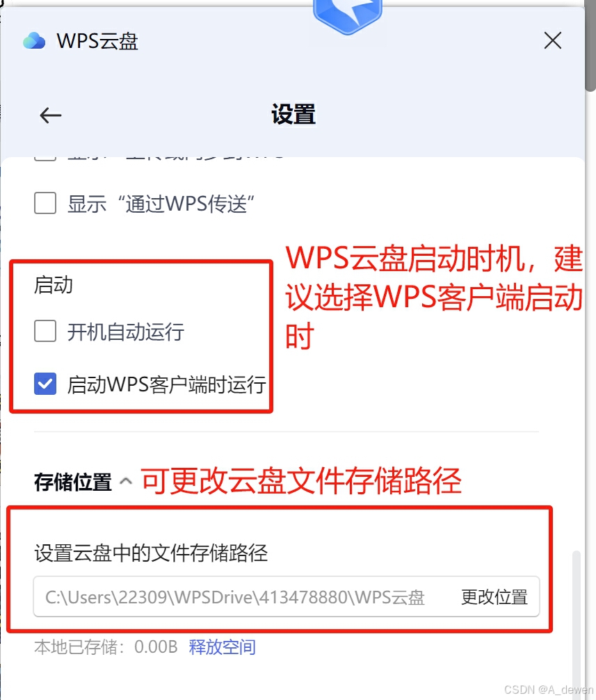The width and height of the screenshot is (596, 700).
Task: Click the outer window scrollbar at top right
Action: (590, 44)
